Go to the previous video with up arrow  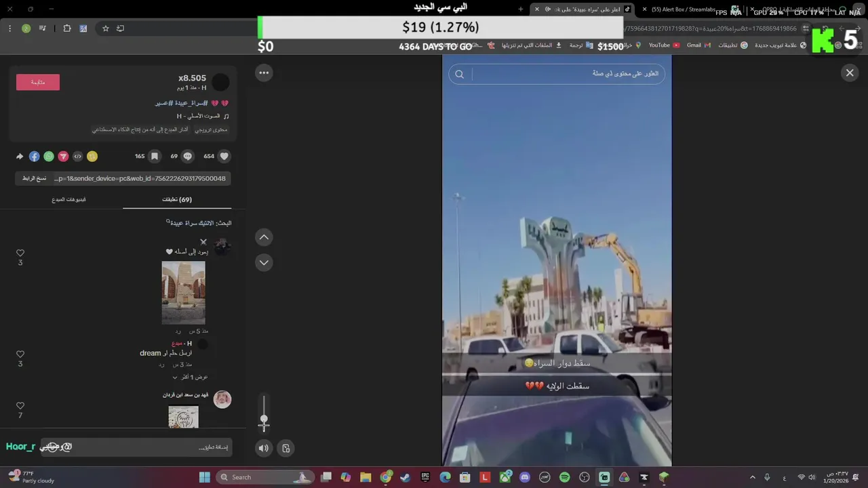(x=264, y=237)
